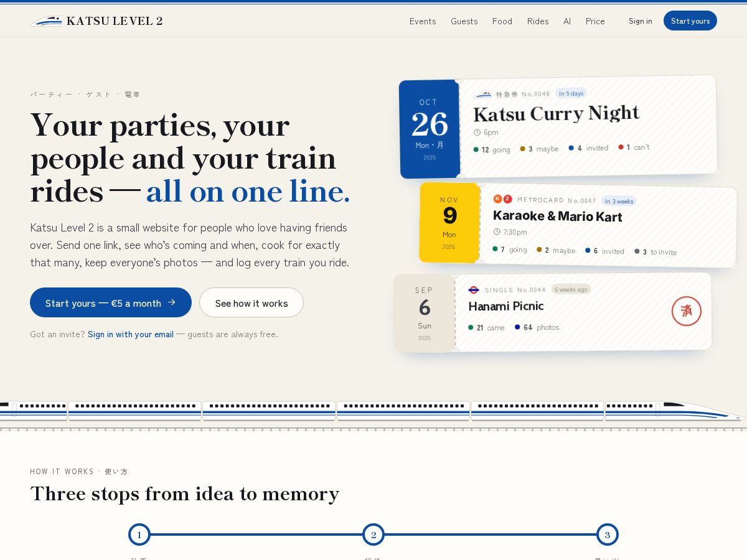Open the Karaoke & Mario Kart ticket
This screenshot has height=560, width=747.
(x=578, y=225)
